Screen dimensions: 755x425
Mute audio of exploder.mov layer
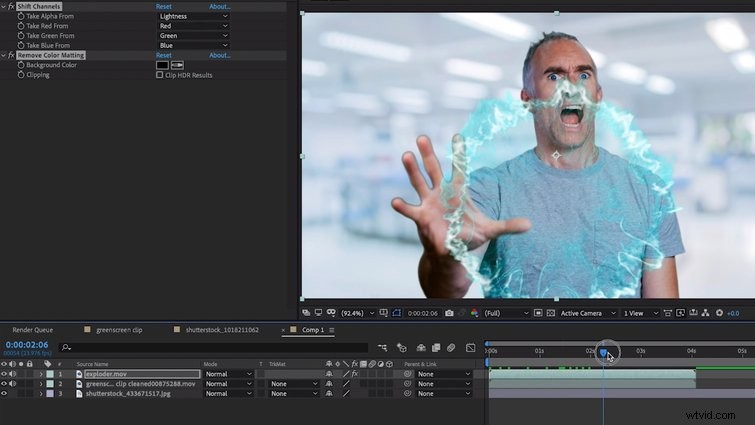(13, 374)
